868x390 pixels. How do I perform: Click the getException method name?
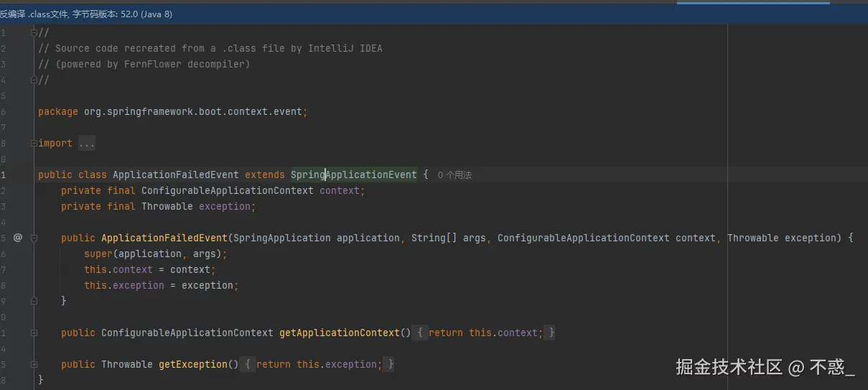[x=193, y=364]
